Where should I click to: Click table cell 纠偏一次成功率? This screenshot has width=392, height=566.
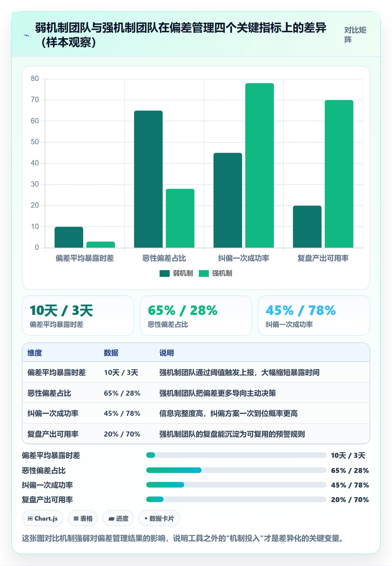(x=53, y=413)
